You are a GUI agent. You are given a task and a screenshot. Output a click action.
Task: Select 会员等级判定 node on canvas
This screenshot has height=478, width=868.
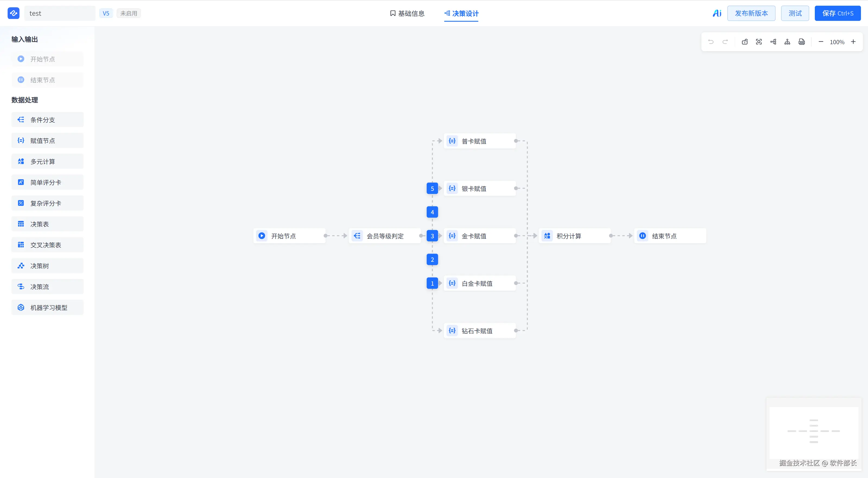tap(385, 236)
